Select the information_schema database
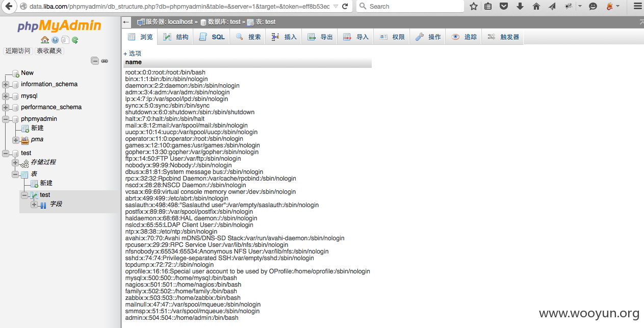Viewport: 644px width, 328px height. [x=49, y=84]
